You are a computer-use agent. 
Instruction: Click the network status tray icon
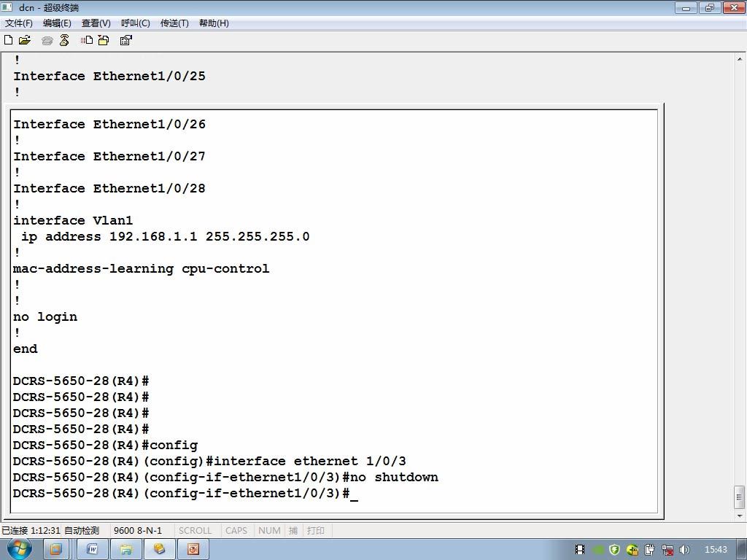[x=667, y=550]
